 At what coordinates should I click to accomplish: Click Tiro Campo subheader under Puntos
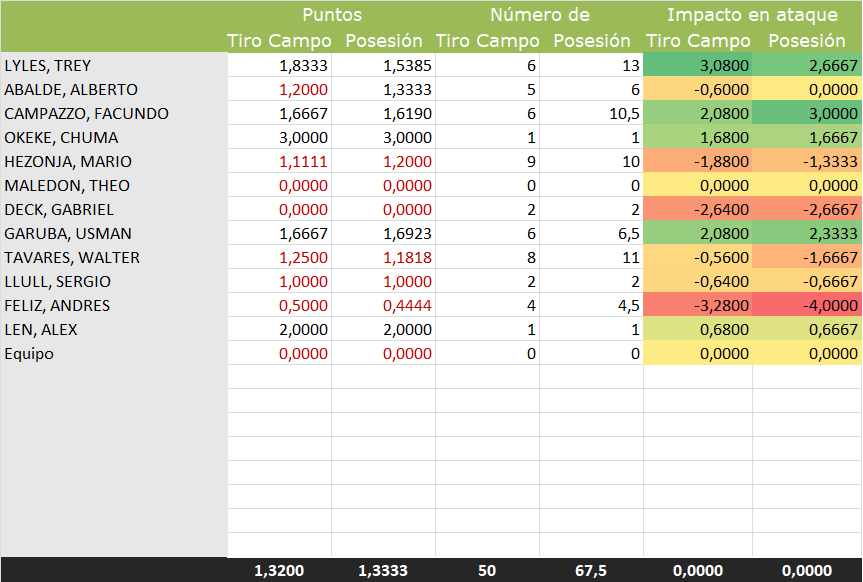pos(281,41)
